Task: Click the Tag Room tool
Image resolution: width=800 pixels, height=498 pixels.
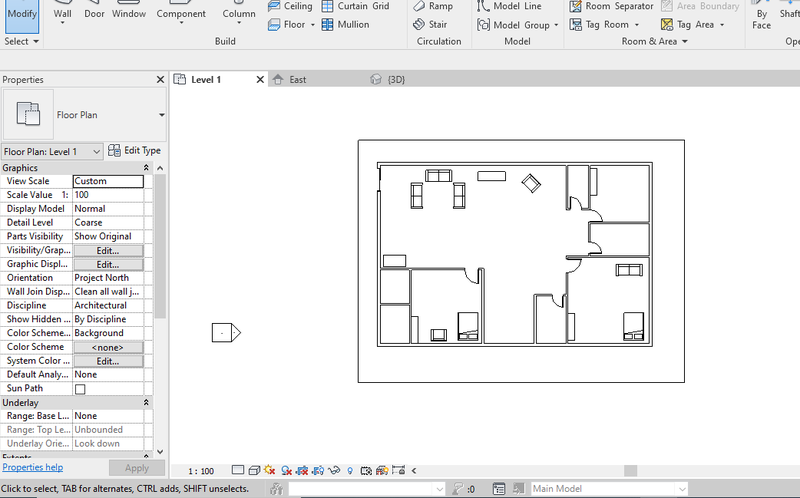Action: coord(599,24)
